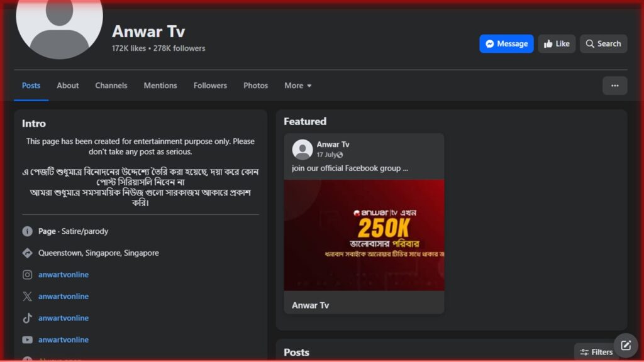644x362 pixels.
Task: Click the Instagram icon in Intro
Action: pos(28,275)
